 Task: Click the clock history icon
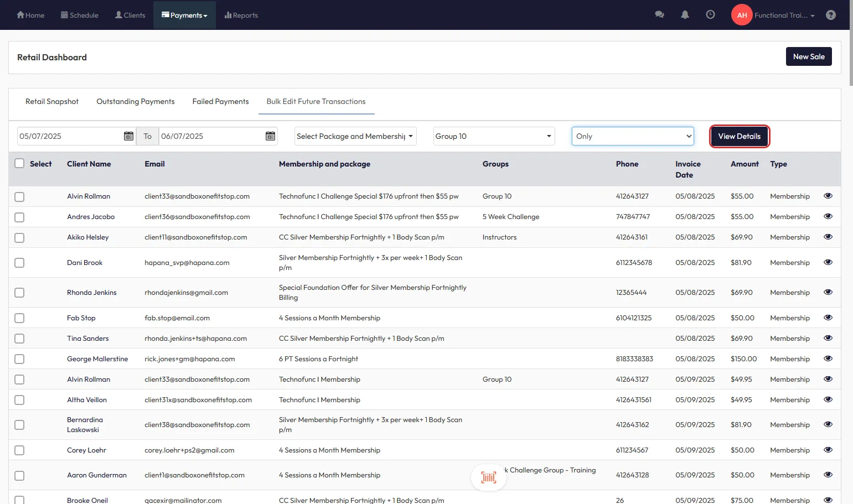710,15
